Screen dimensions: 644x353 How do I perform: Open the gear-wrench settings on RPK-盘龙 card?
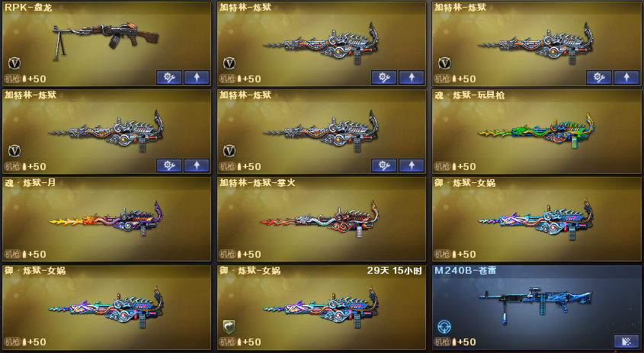pyautogui.click(x=168, y=77)
